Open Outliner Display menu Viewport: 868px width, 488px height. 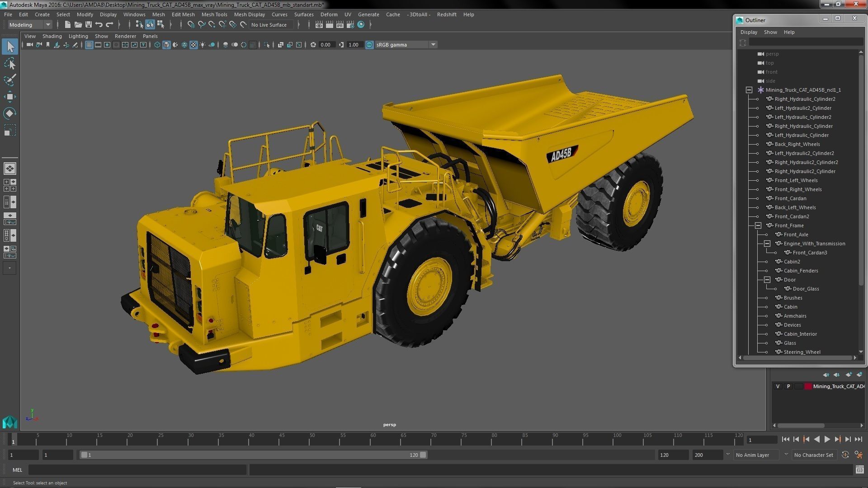point(749,32)
